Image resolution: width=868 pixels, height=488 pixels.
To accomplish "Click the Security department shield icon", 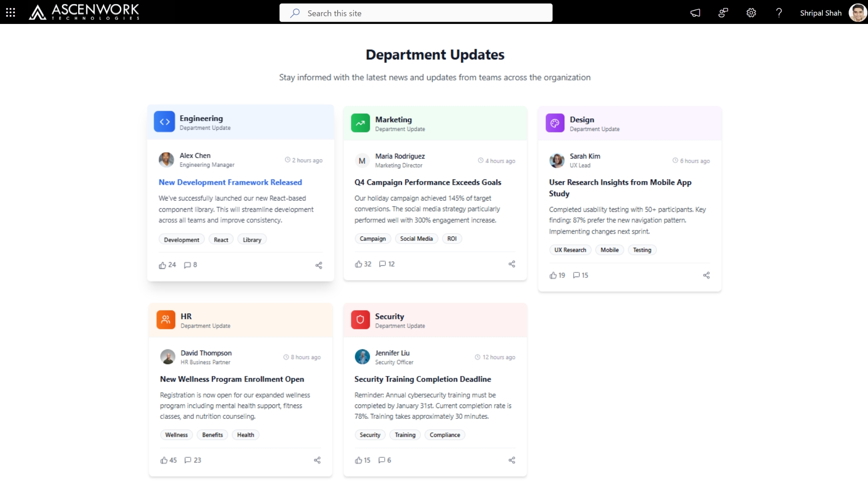I will pos(360,320).
